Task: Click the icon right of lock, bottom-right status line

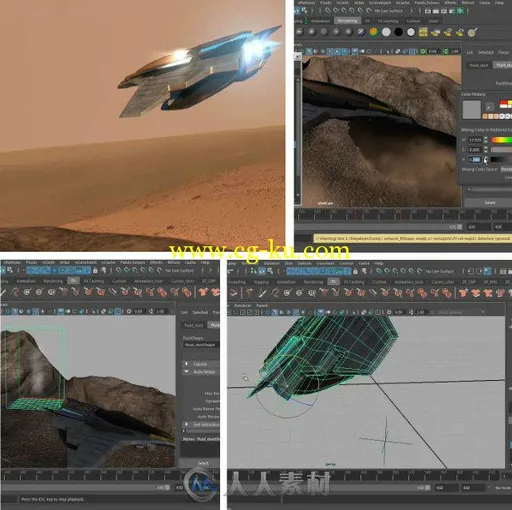Action: click(364, 271)
